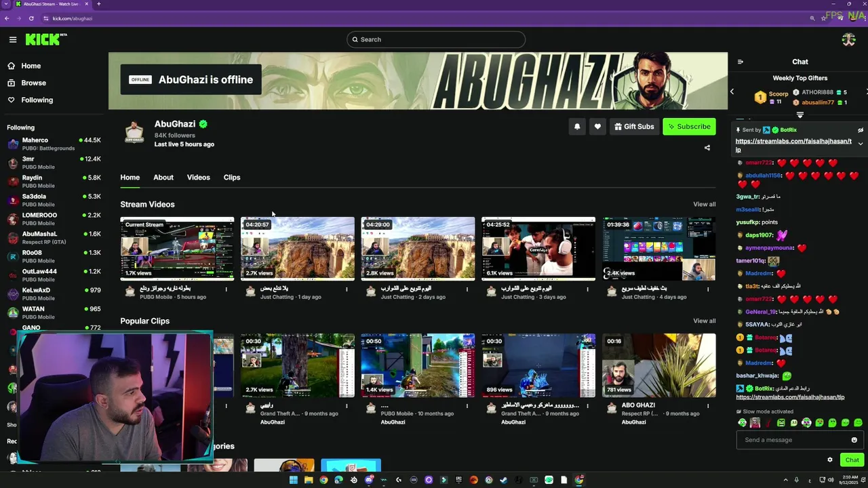Open the ABO GHAZI clip thumbnail
Screen dimensions: 868x488
click(x=659, y=365)
